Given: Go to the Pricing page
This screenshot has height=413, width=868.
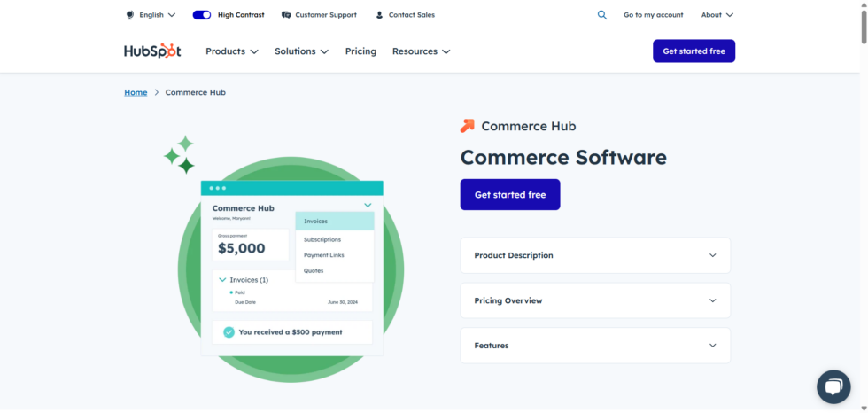Looking at the screenshot, I should [x=361, y=51].
